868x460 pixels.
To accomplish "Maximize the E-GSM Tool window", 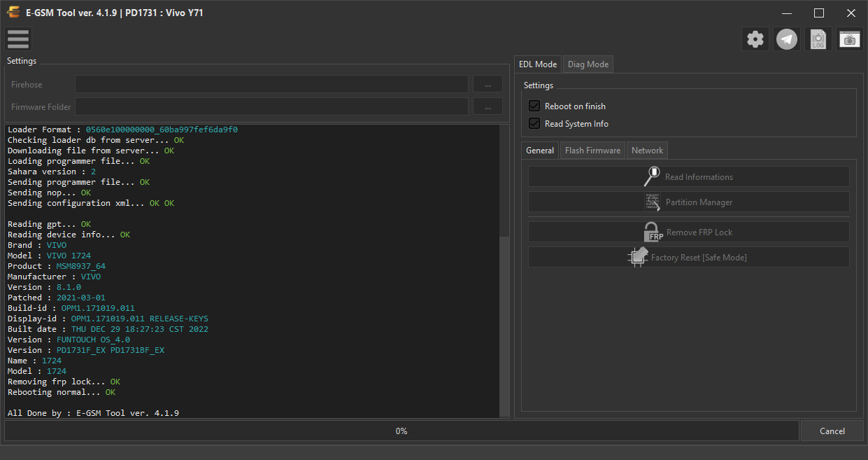I will 819,13.
